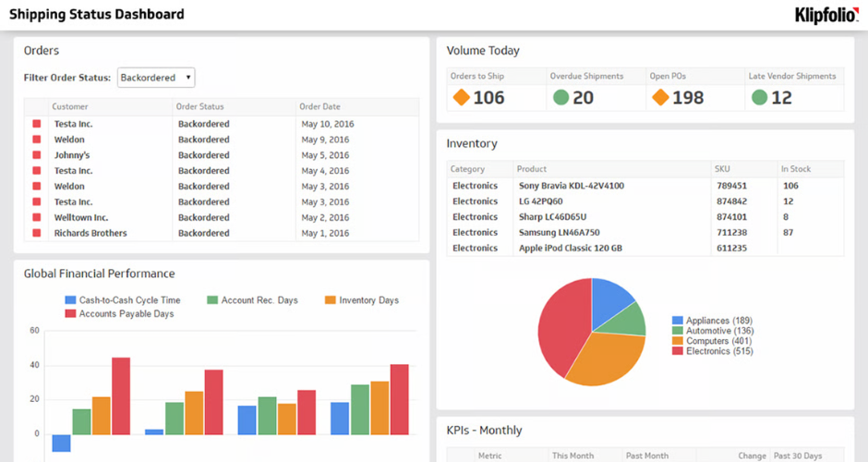Image resolution: width=868 pixels, height=462 pixels.
Task: Click the SKU column header in Inventory
Action: point(722,169)
